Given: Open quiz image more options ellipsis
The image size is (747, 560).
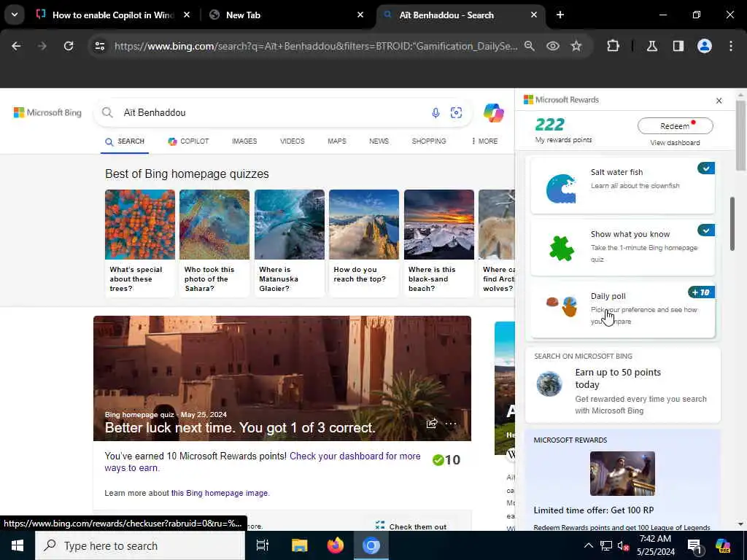Looking at the screenshot, I should 451,424.
